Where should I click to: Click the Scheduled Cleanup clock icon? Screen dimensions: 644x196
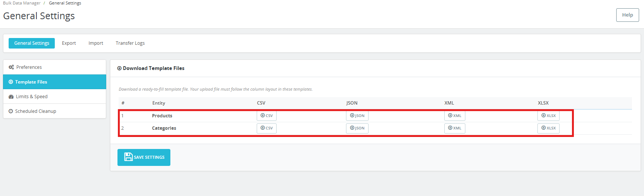(x=11, y=111)
